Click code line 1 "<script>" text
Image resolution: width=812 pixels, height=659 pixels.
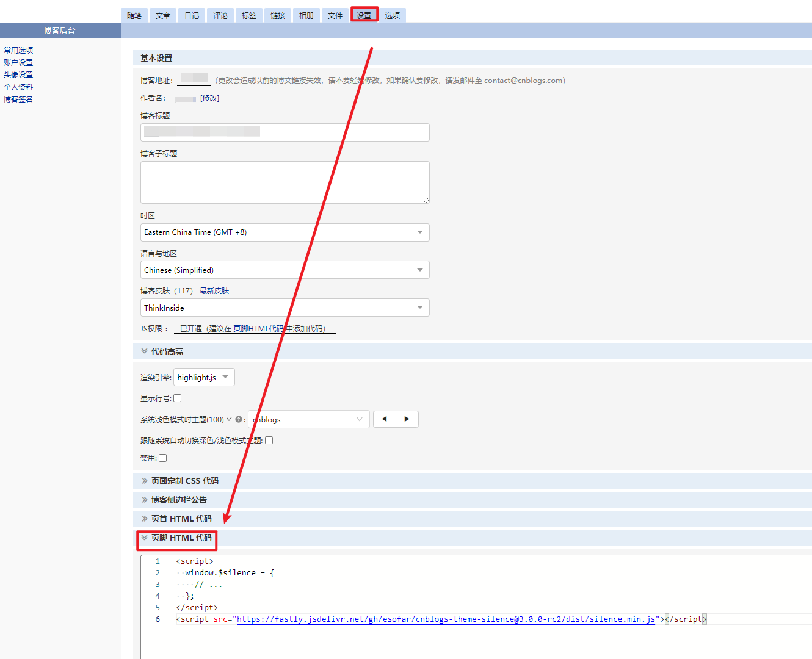[195, 561]
